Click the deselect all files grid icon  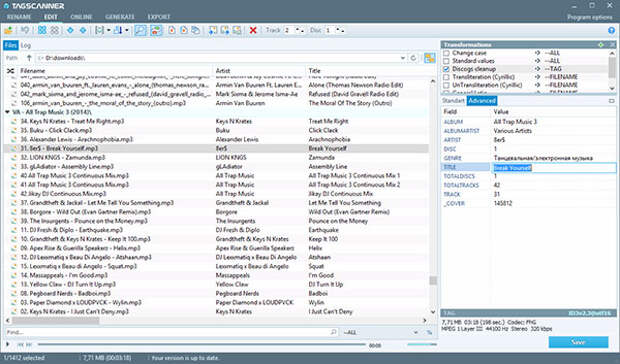[x=55, y=30]
